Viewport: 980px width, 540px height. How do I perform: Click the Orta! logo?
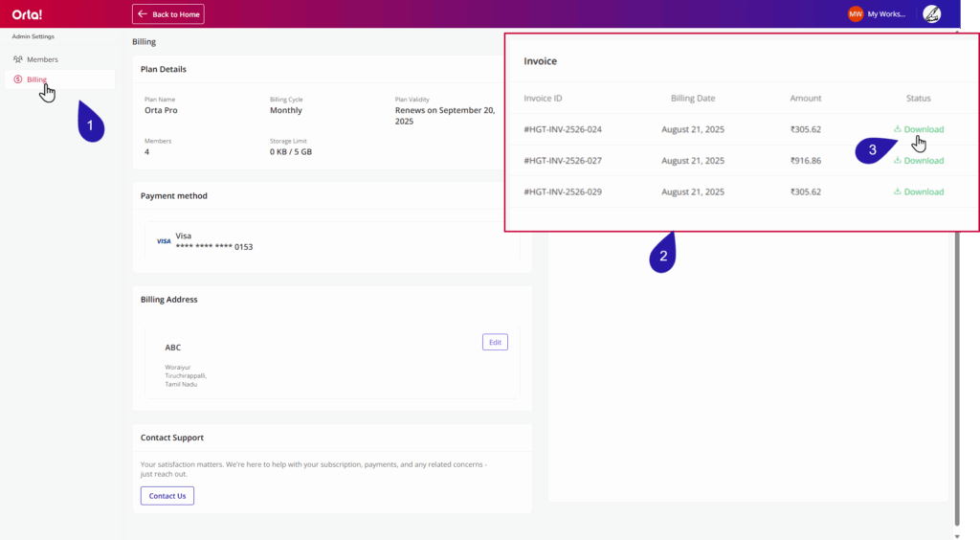click(27, 14)
